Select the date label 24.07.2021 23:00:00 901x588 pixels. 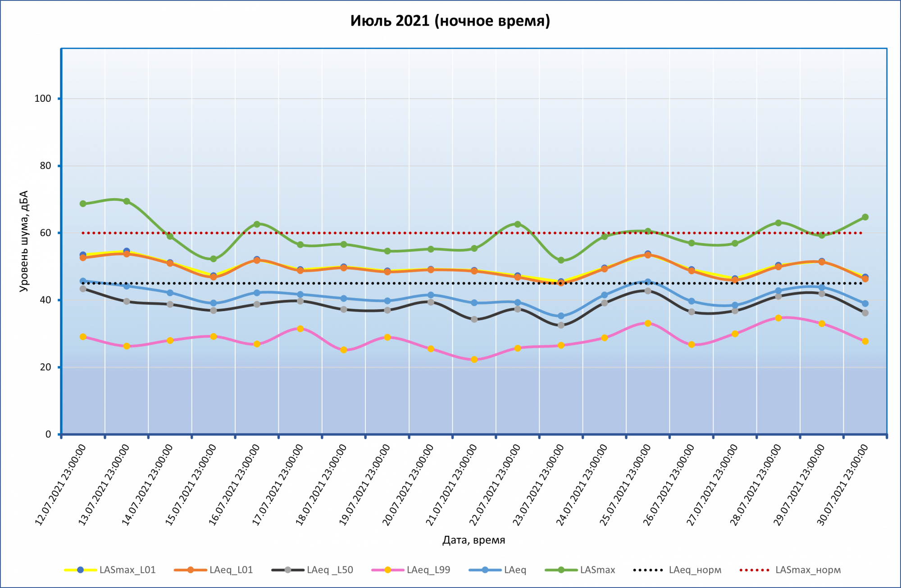click(582, 484)
